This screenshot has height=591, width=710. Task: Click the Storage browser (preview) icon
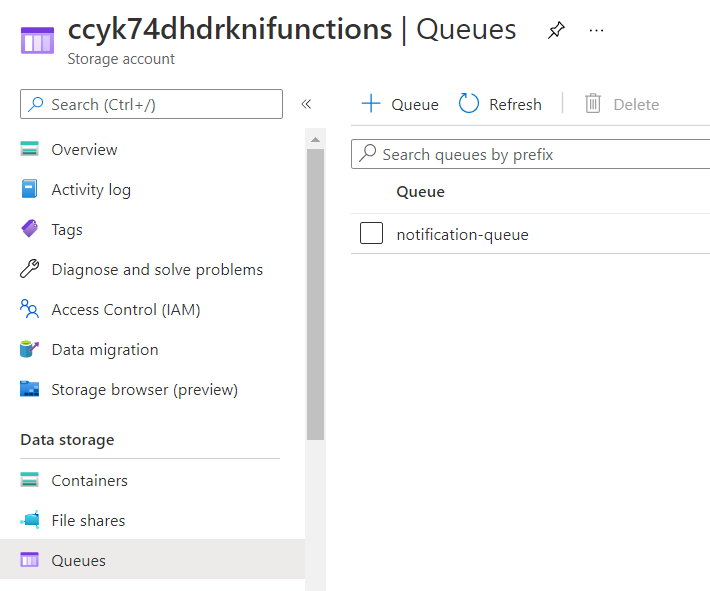point(30,390)
